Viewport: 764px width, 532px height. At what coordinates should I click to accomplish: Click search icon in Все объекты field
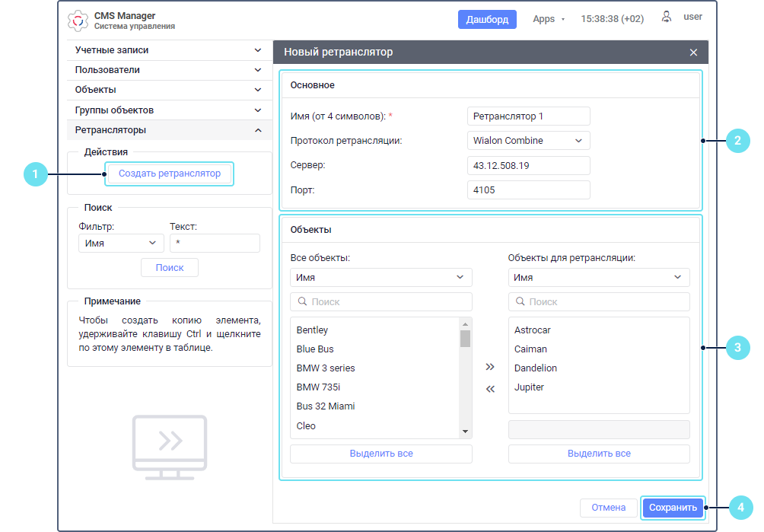click(302, 302)
